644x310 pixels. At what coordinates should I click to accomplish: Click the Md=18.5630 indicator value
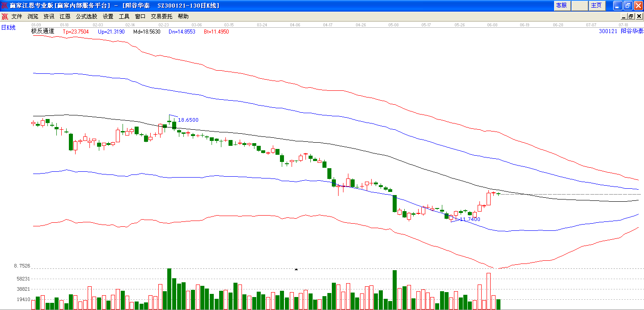click(147, 32)
